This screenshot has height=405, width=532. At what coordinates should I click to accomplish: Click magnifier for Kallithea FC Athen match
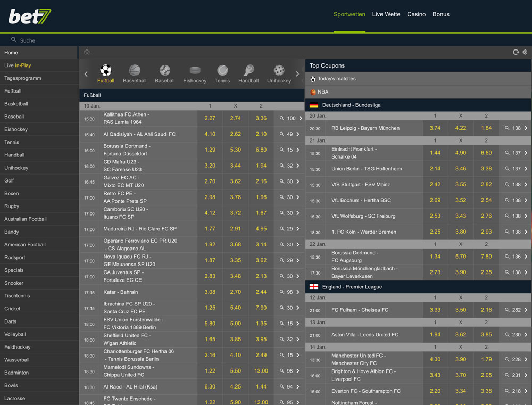(282, 118)
